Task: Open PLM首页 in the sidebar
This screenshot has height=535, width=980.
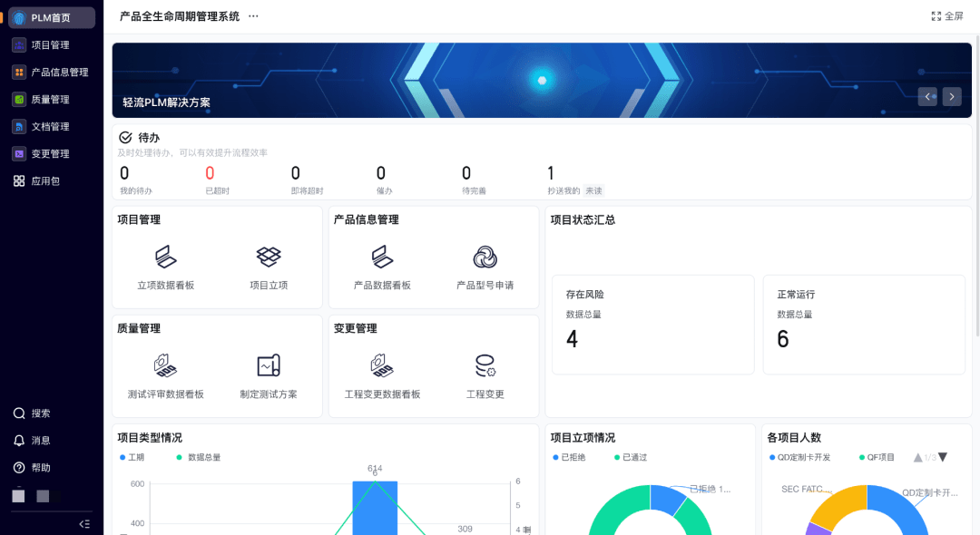Action: pos(51,18)
